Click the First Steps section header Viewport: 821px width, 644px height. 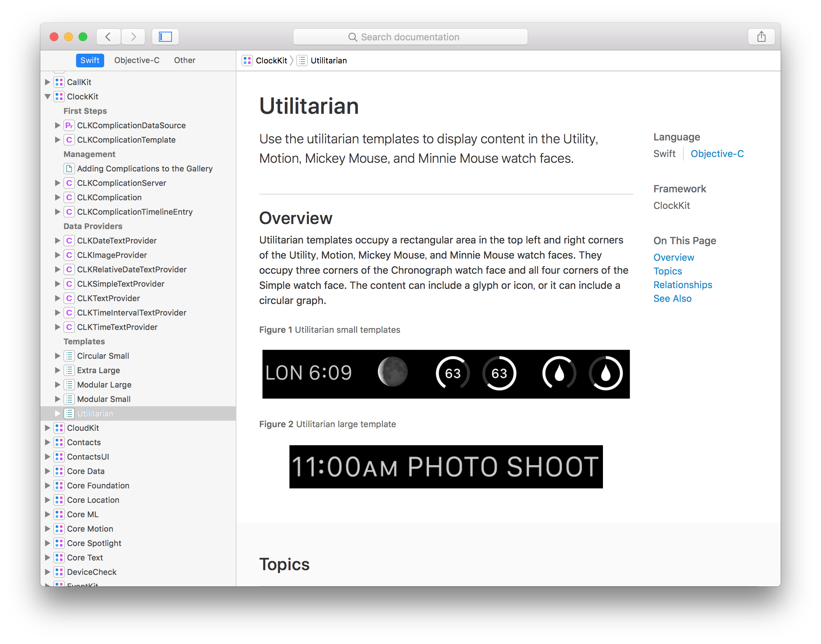click(85, 111)
